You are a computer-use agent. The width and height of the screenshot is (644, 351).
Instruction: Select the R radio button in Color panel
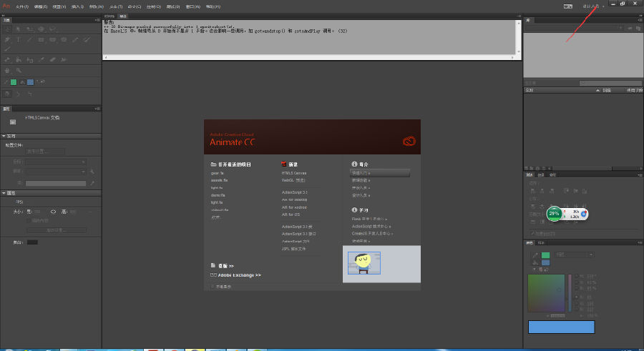[x=576, y=297]
